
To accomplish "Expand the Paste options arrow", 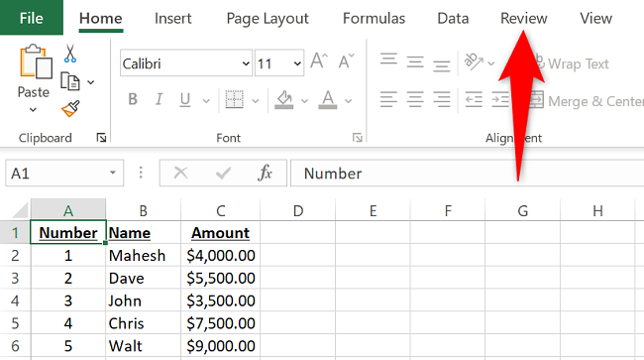I will point(33,110).
